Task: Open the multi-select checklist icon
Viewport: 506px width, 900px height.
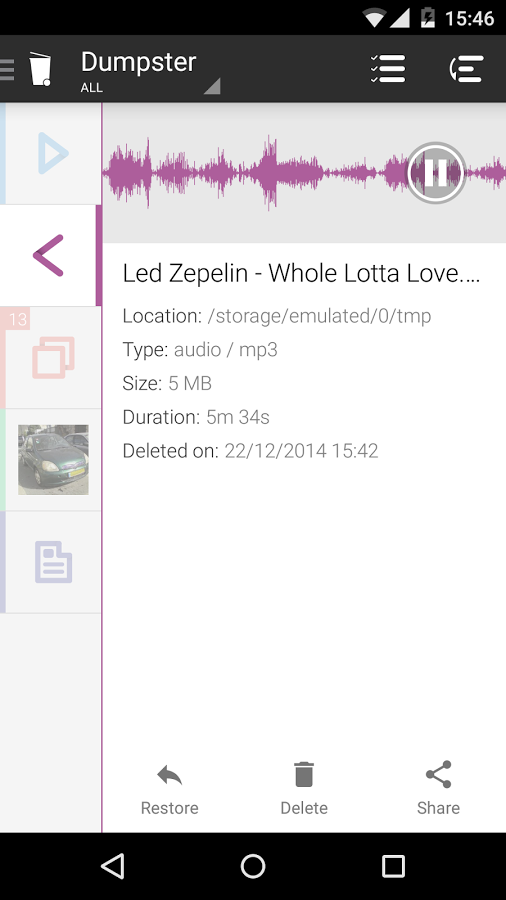Action: pos(388,69)
